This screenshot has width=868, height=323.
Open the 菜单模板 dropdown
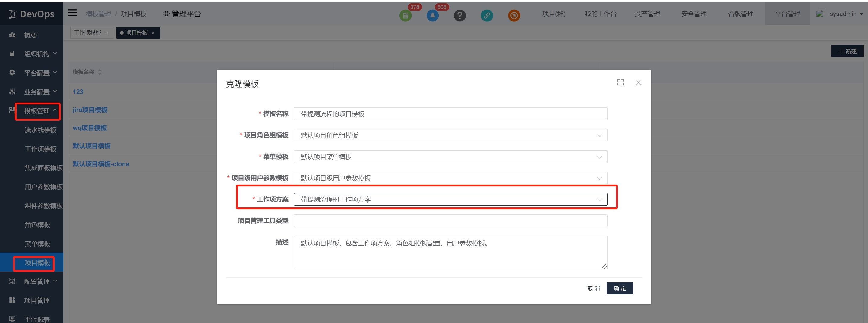(x=450, y=157)
